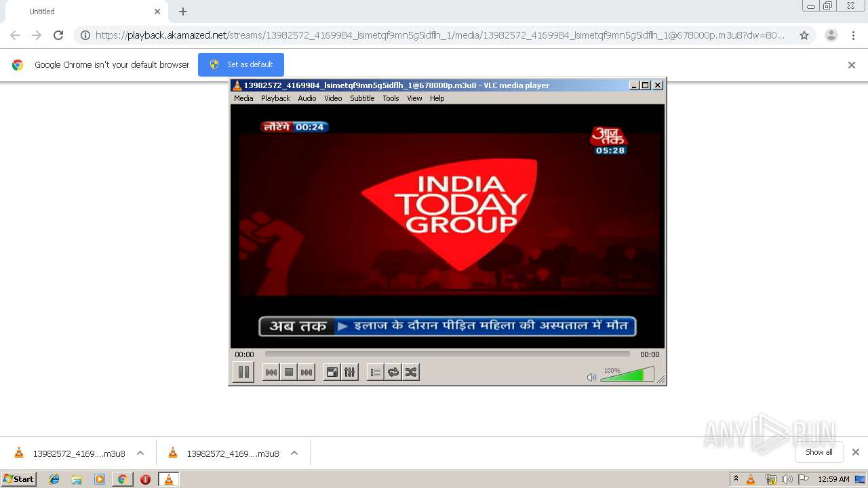Open the VLC Tools menu
Screen dimensions: 868x488
pos(391,98)
